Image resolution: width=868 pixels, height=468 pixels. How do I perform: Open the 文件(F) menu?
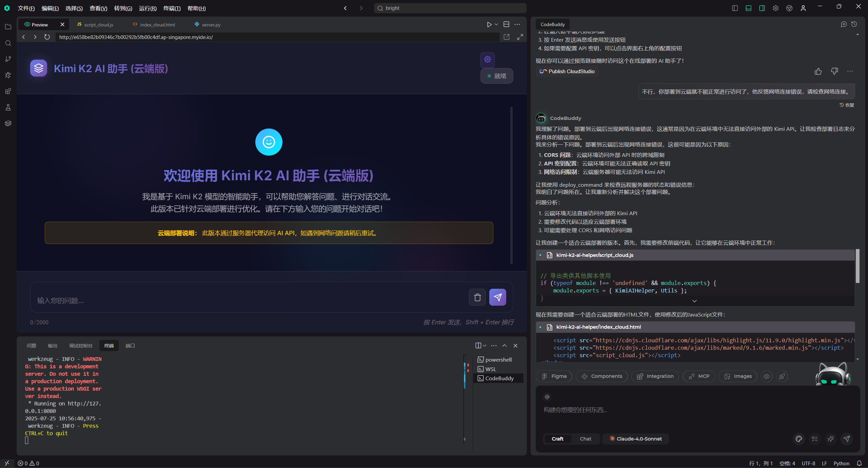point(26,8)
